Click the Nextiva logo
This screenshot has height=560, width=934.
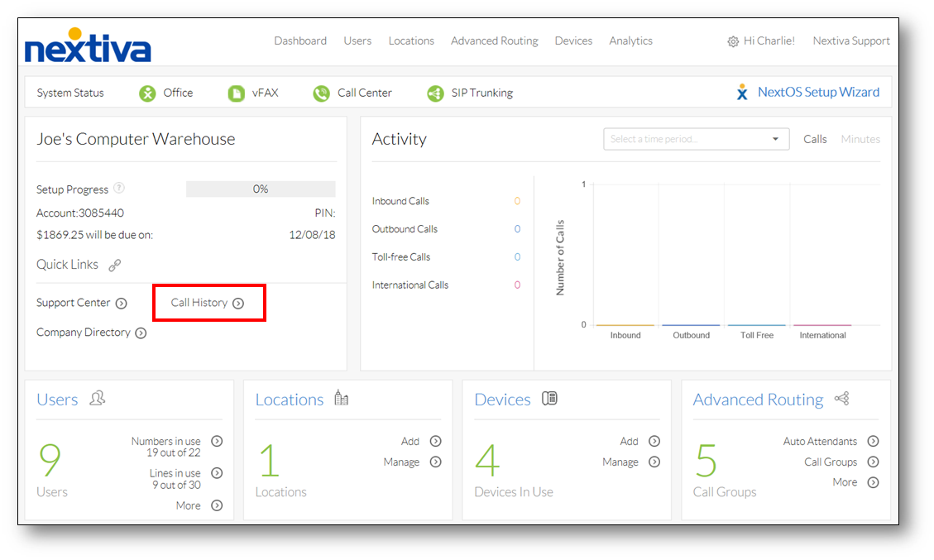[86, 45]
